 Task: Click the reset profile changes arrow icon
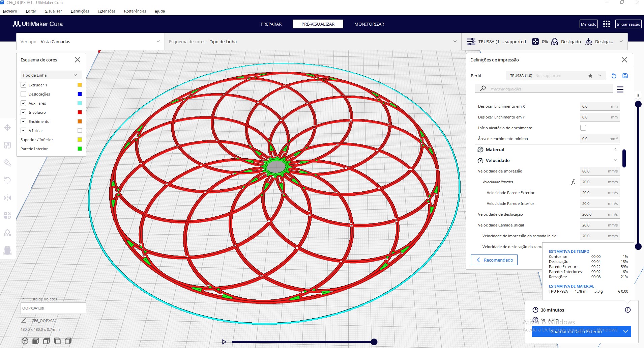[614, 76]
